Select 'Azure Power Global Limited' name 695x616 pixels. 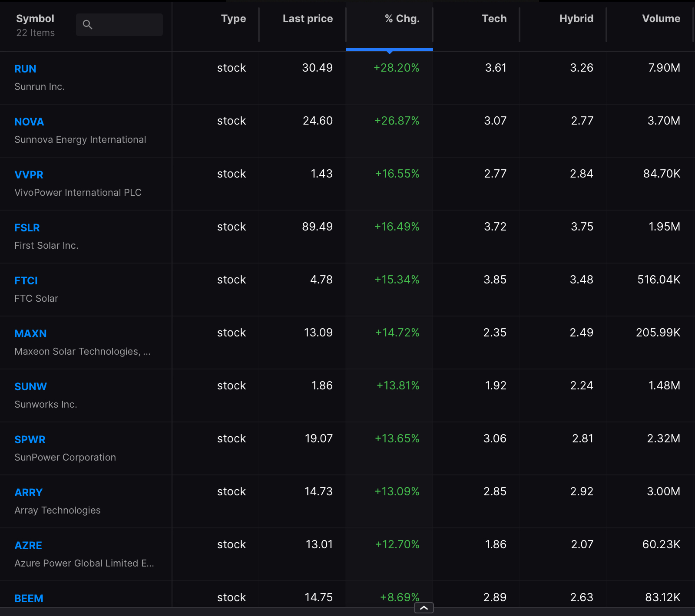(84, 563)
